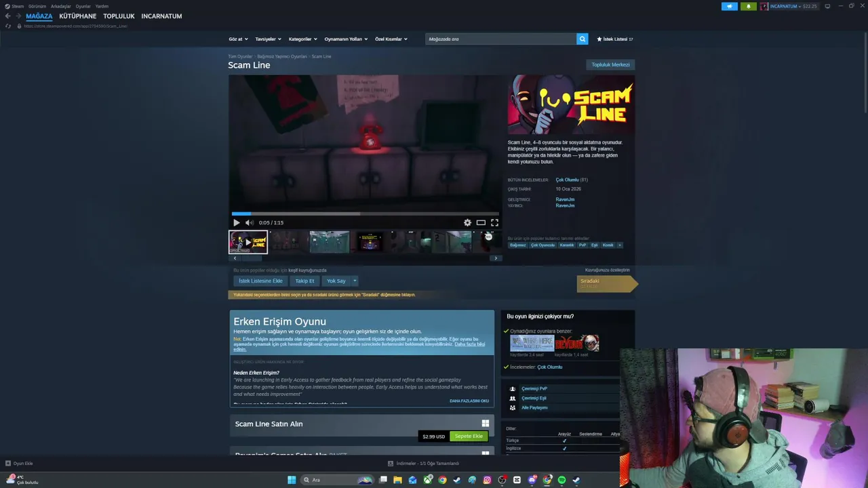Open the Çok Olumlu (81) reviews link
The image size is (868, 488).
[x=572, y=180]
